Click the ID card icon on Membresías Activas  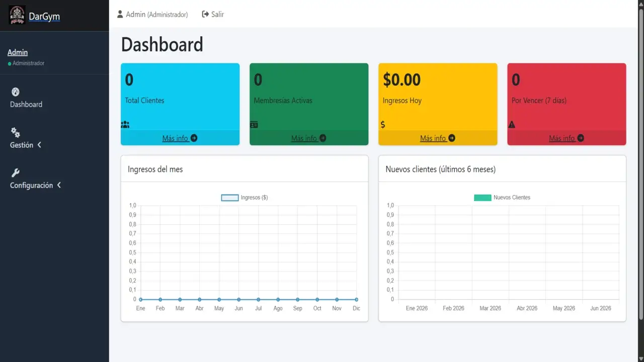(x=254, y=125)
